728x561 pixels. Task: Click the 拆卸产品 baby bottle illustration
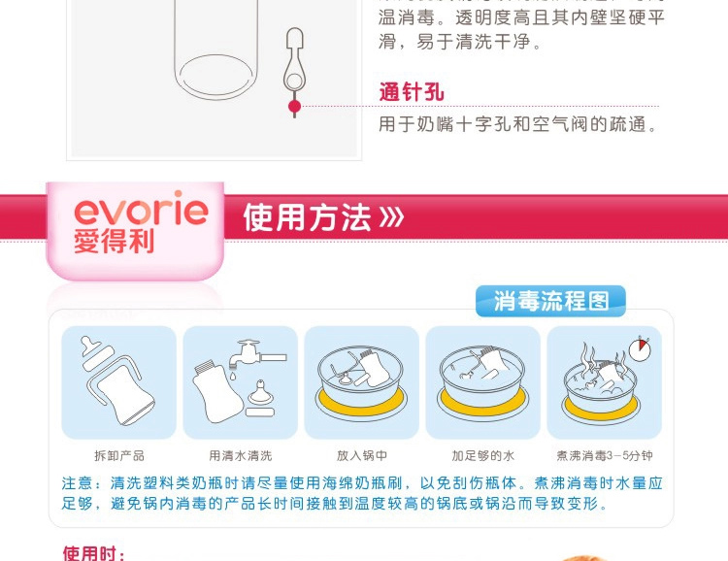(118, 382)
